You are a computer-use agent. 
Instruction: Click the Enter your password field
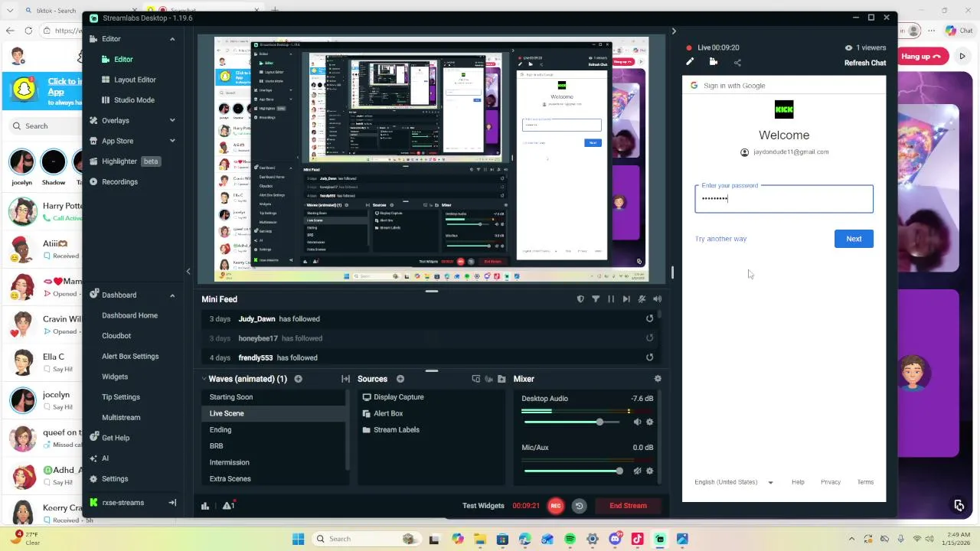point(784,198)
